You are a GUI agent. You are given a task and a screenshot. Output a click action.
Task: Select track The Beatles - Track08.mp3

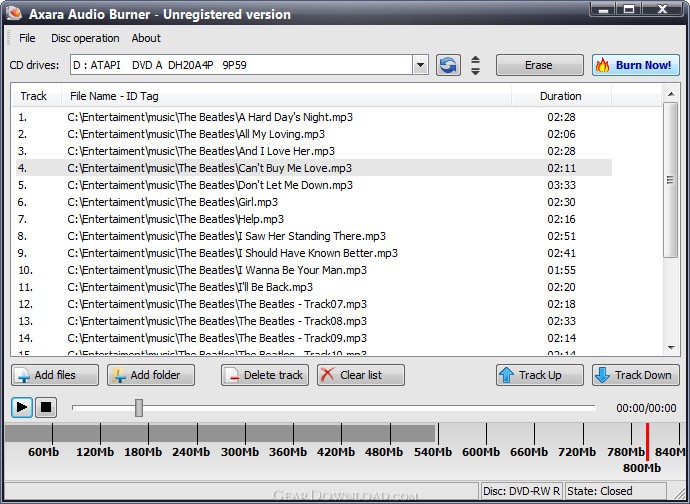[314, 321]
